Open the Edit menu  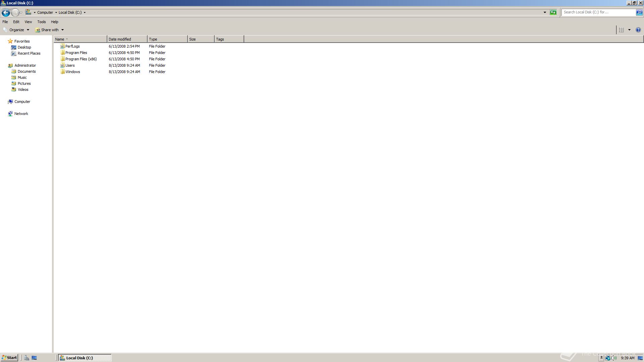tap(16, 22)
